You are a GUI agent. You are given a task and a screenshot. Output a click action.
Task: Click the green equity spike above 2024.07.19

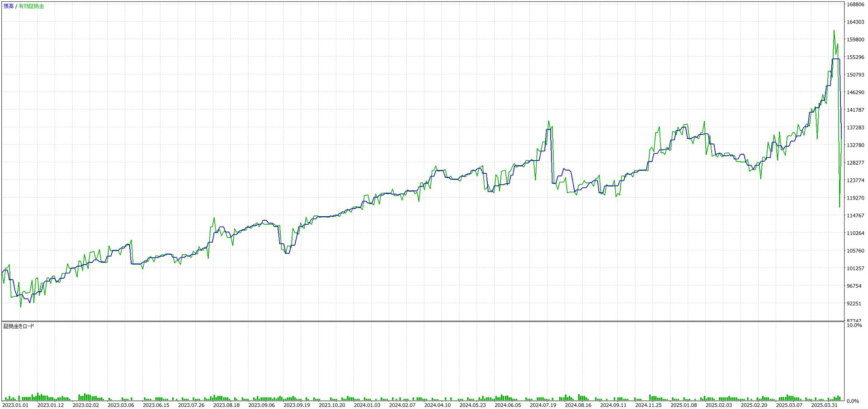point(548,121)
